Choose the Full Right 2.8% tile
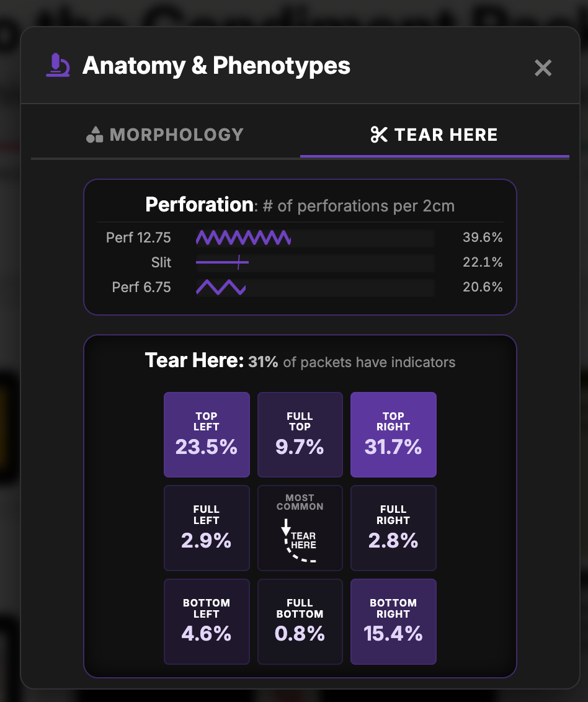The height and width of the screenshot is (702, 588). pos(393,528)
